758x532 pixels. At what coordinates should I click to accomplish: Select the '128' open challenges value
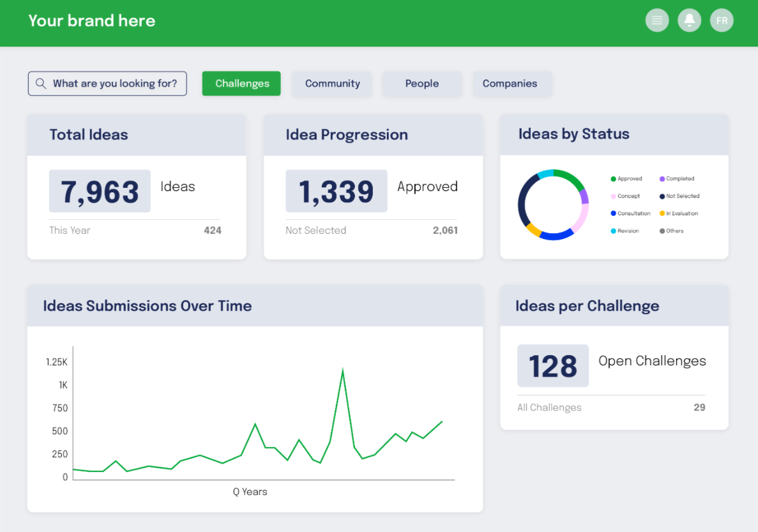(553, 365)
